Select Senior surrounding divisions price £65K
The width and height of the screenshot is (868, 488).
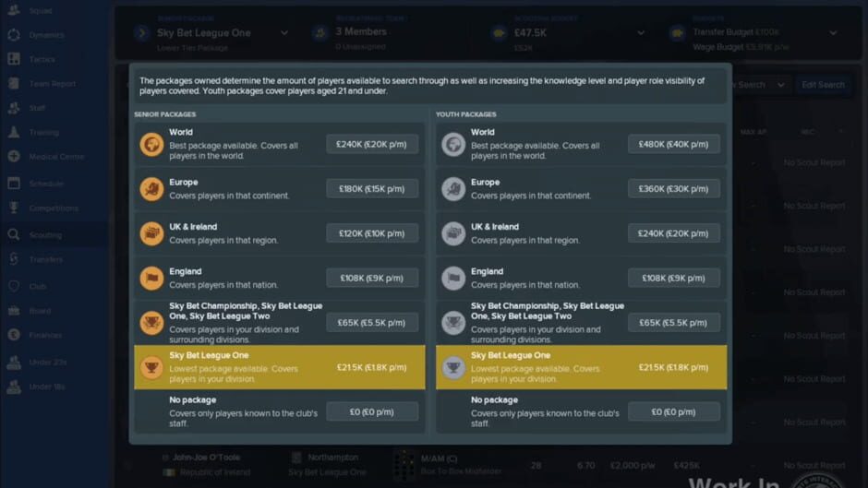372,323
